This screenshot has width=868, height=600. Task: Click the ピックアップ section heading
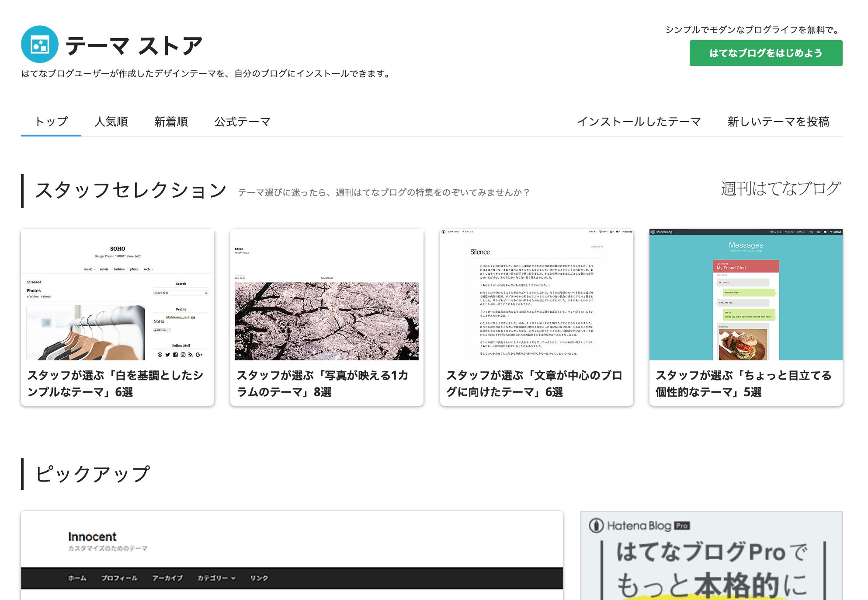pyautogui.click(x=93, y=474)
